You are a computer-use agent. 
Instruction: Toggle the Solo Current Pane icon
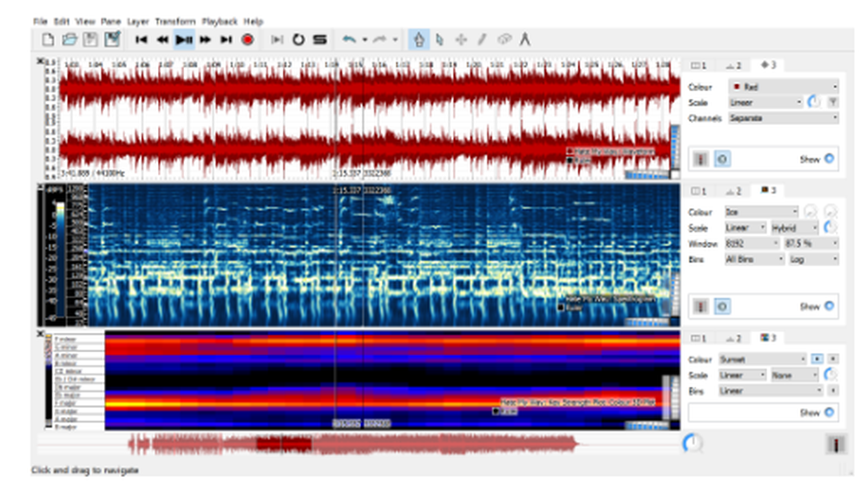point(319,39)
